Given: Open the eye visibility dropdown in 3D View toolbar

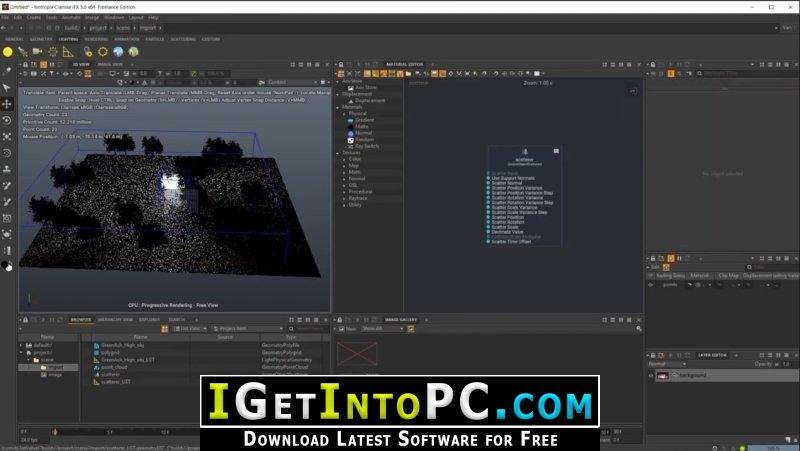Looking at the screenshot, I should pos(67,74).
